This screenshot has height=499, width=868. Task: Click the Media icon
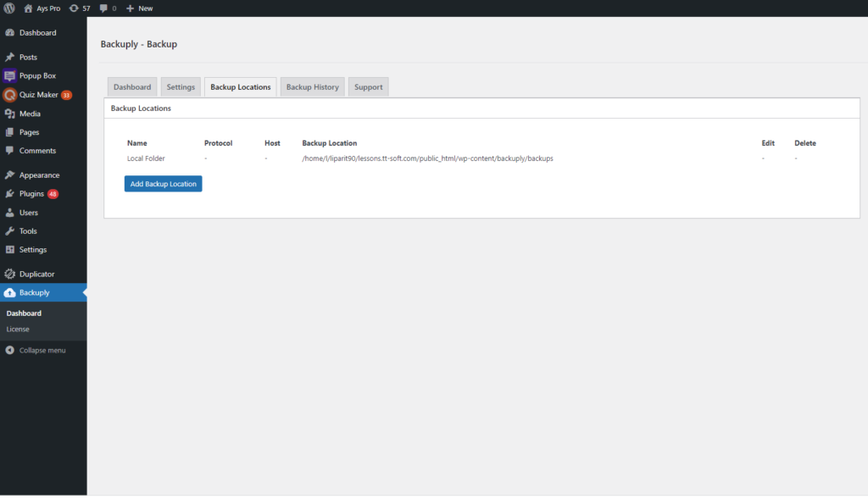pyautogui.click(x=10, y=114)
